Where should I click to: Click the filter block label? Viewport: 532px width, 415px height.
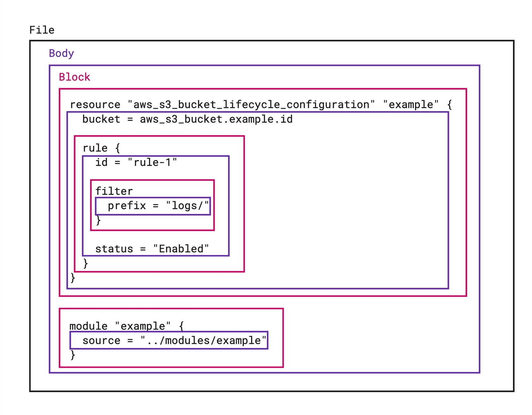click(x=114, y=191)
